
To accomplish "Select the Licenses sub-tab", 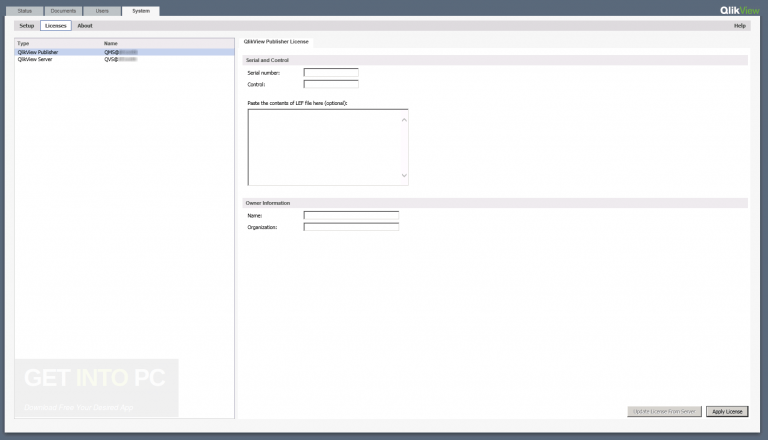I will pos(56,25).
